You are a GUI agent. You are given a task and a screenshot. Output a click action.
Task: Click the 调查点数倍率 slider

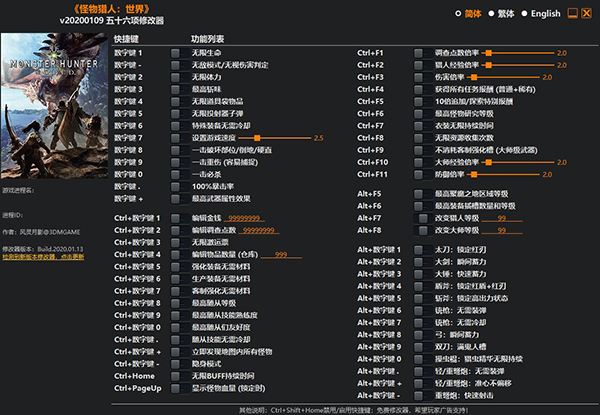518,52
